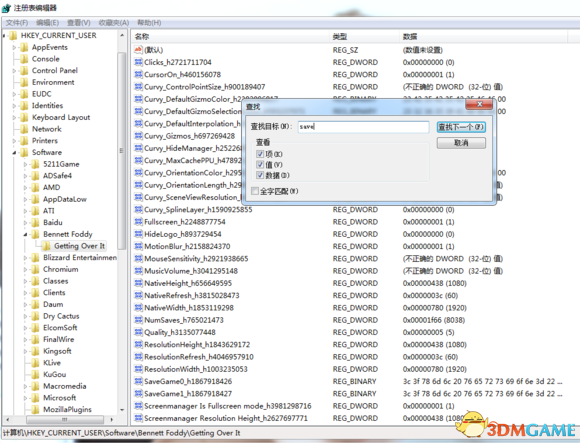Open the 编辑(E) menu
The image size is (580, 443).
(47, 23)
